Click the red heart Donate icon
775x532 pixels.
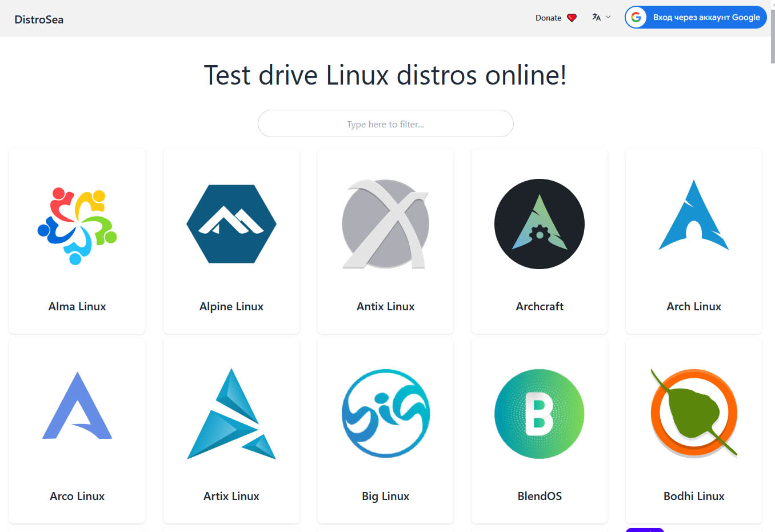(x=572, y=18)
